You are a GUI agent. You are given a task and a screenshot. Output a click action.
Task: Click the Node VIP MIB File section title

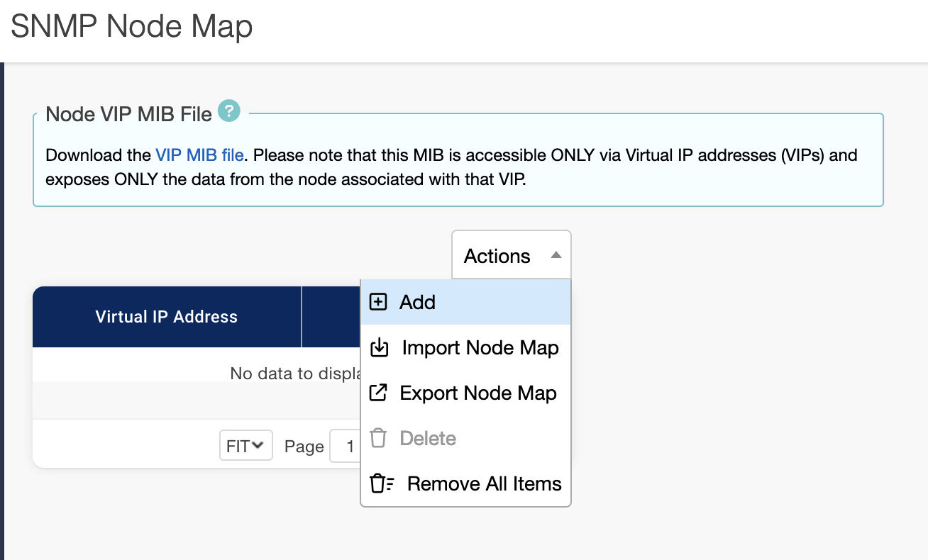click(x=128, y=114)
